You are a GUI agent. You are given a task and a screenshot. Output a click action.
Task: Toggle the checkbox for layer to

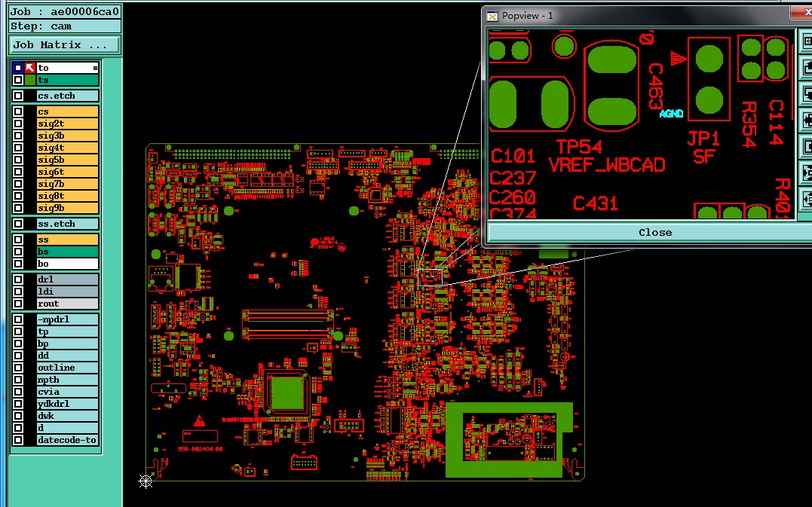(x=18, y=68)
